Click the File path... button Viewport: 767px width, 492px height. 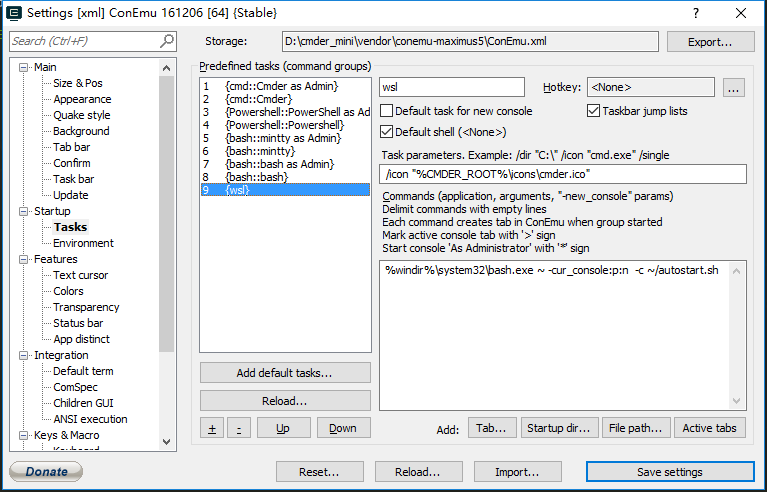click(635, 428)
